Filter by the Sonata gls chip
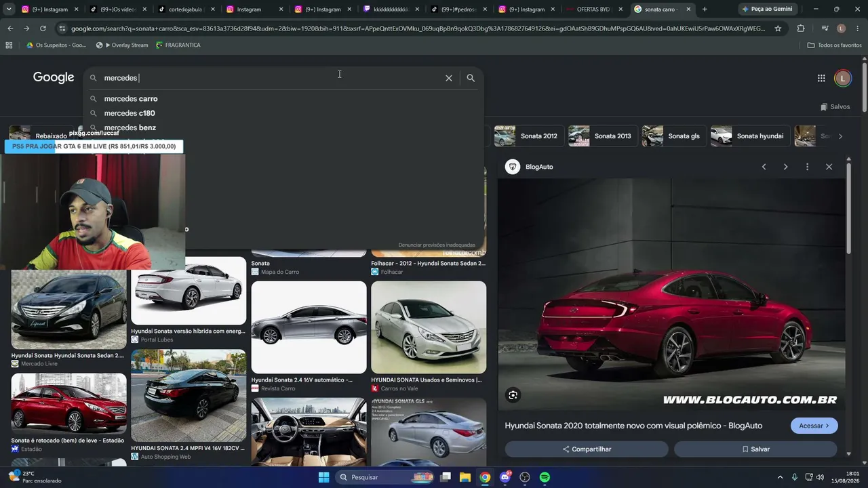 (x=673, y=136)
